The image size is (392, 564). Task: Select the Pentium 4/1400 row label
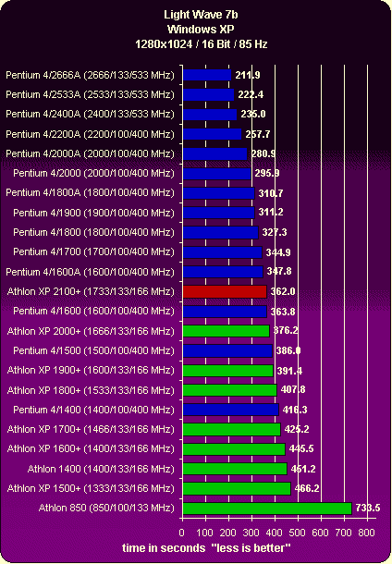click(x=93, y=410)
